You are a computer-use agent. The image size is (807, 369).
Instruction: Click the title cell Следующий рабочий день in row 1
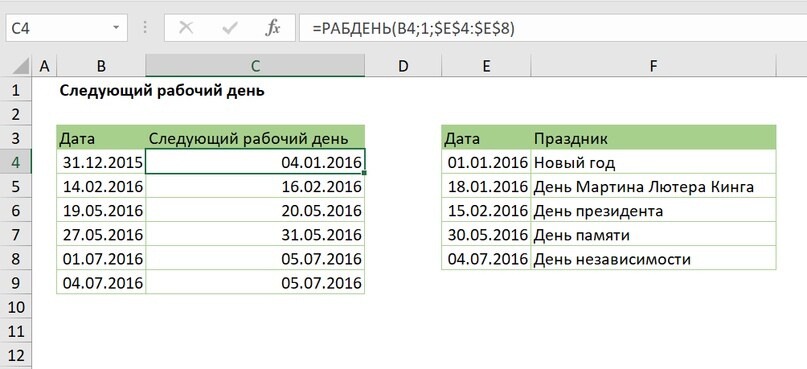[162, 91]
